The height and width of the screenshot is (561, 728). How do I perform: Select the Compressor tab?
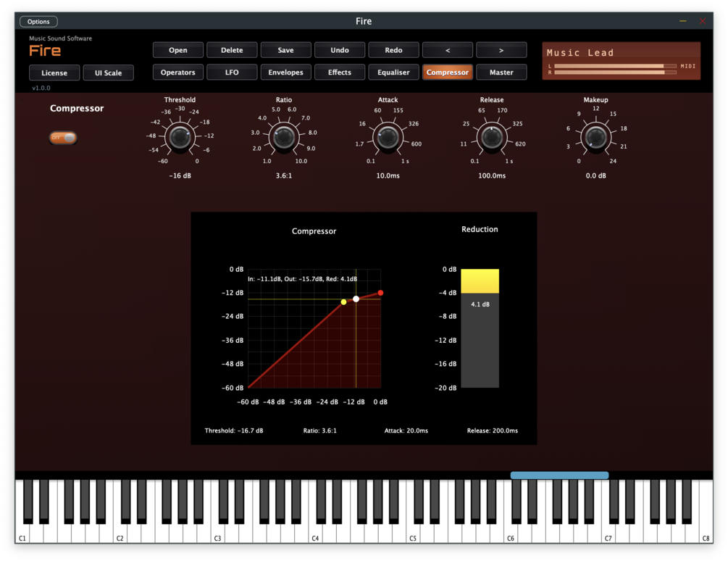pyautogui.click(x=448, y=72)
